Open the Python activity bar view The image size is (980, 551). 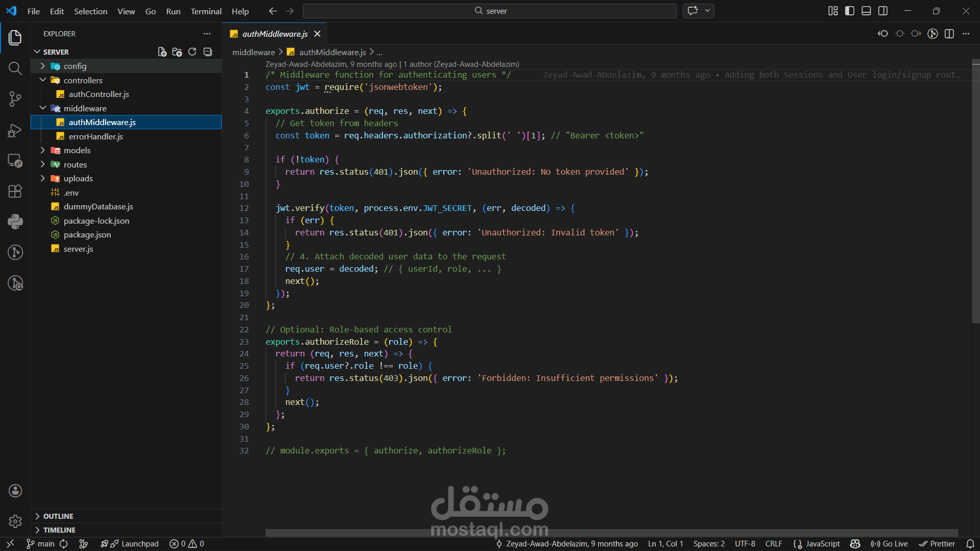[x=15, y=222]
